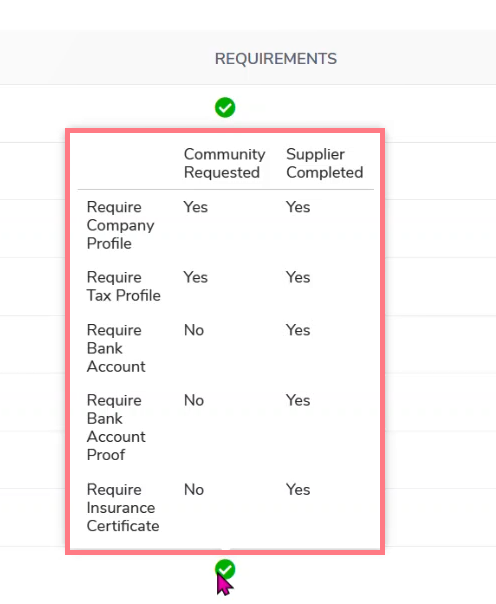This screenshot has height=604, width=496.
Task: Click Community Requested value for Company Profile
Action: 196,207
